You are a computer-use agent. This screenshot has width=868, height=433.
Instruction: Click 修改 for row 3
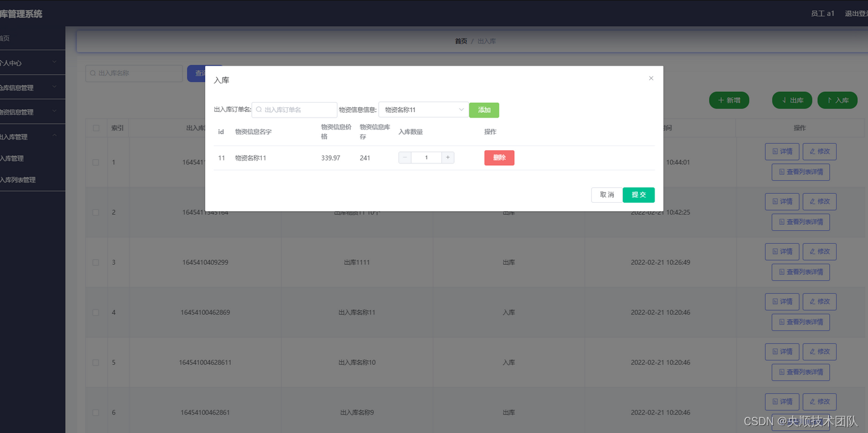(x=820, y=252)
